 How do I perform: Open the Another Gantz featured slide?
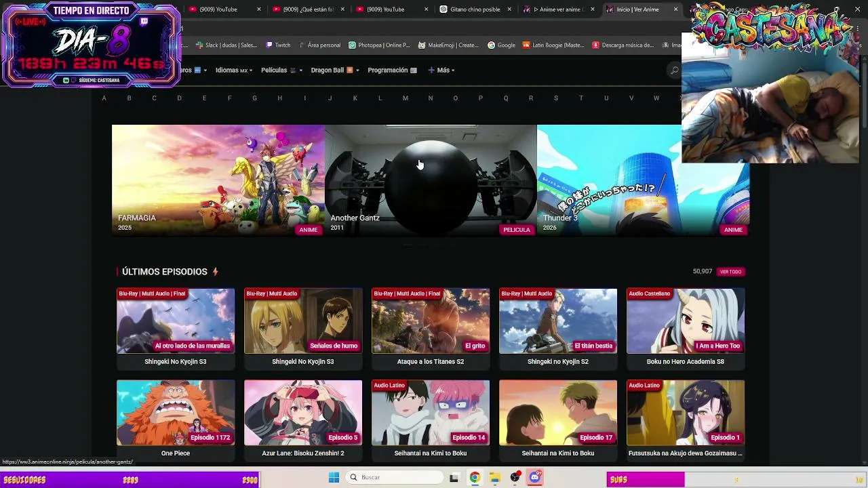point(431,180)
